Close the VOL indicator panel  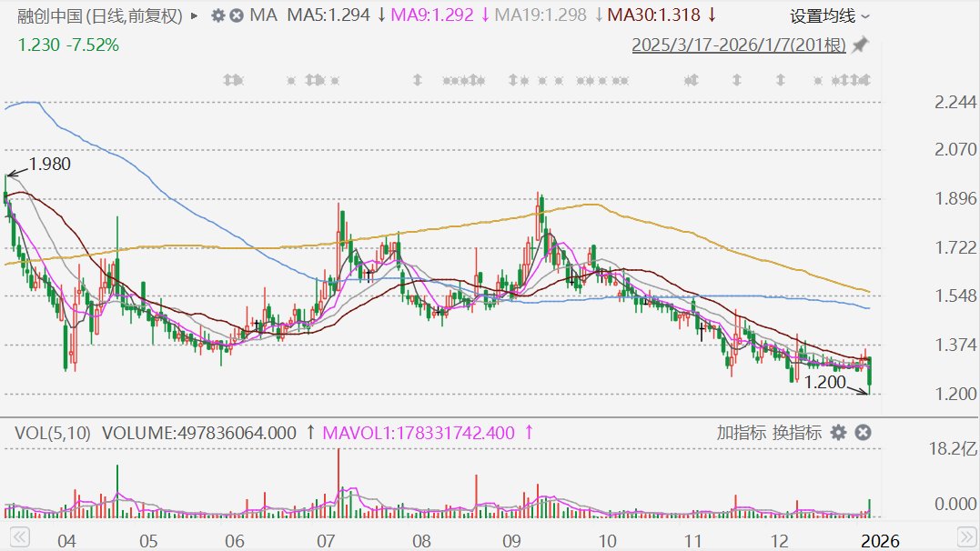pos(864,432)
